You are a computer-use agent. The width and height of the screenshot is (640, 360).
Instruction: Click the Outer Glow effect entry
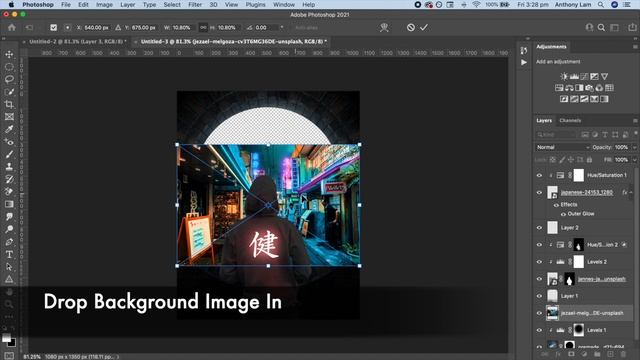pyautogui.click(x=580, y=214)
